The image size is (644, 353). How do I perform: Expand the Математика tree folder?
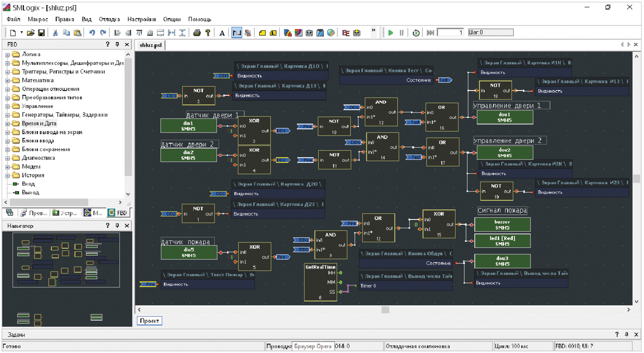coord(7,80)
